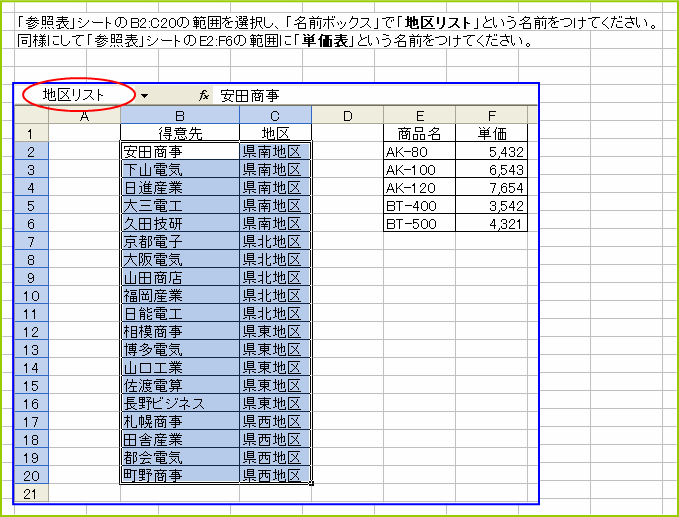
Task: Select product cell AK-100
Action: [419, 169]
